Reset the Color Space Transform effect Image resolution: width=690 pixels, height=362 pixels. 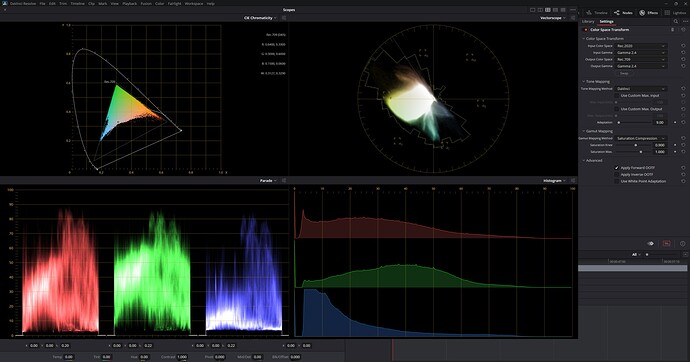click(683, 30)
